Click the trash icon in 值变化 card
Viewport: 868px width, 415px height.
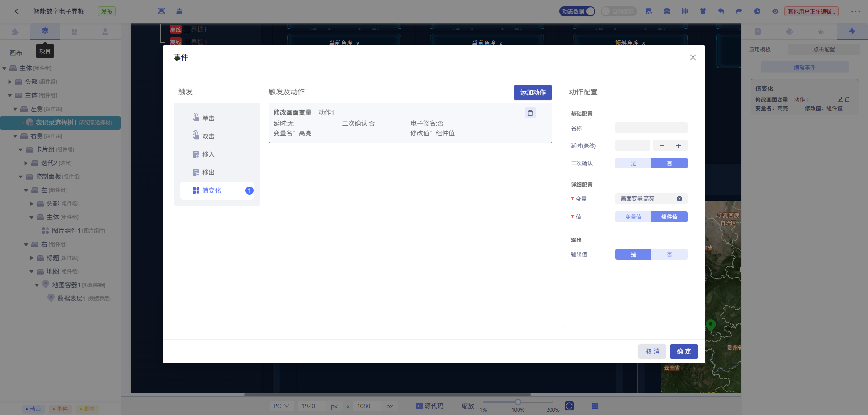847,99
